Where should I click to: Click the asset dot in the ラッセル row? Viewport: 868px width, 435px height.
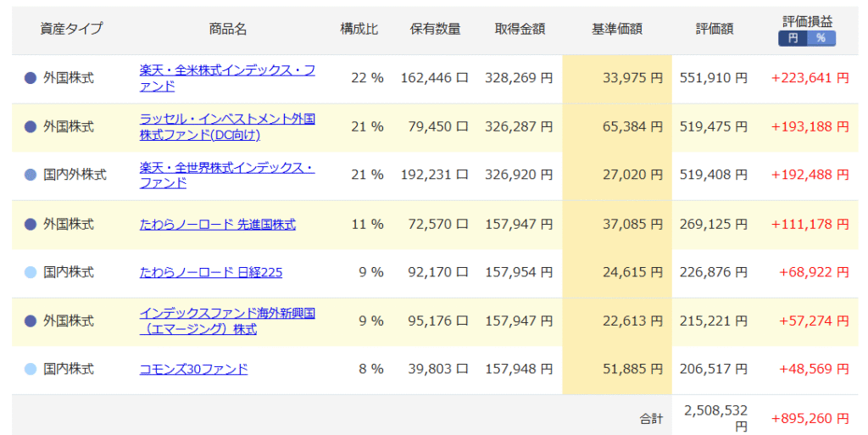point(31,126)
